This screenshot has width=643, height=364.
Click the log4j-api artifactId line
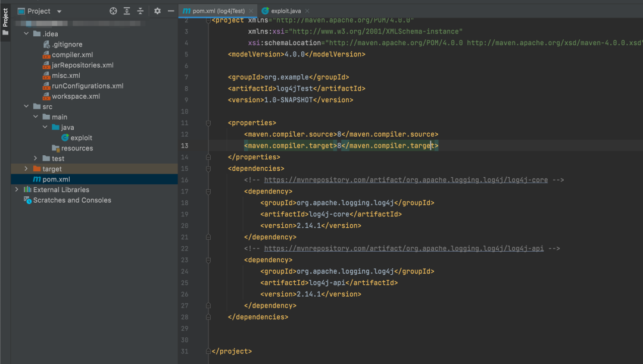coord(329,283)
